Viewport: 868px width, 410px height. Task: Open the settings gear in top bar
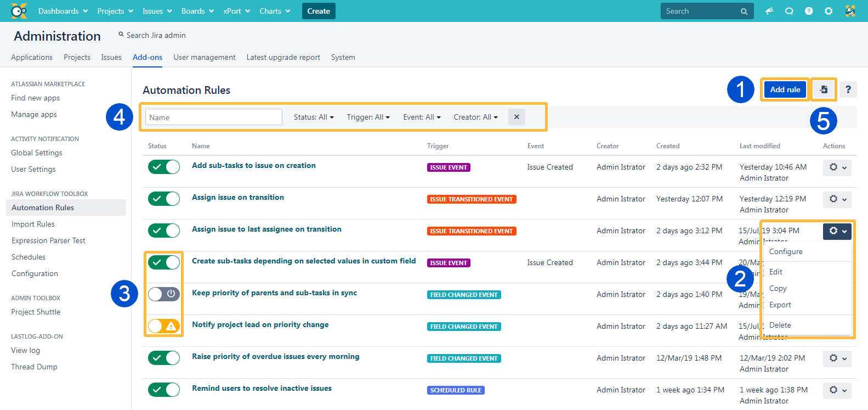pyautogui.click(x=829, y=11)
